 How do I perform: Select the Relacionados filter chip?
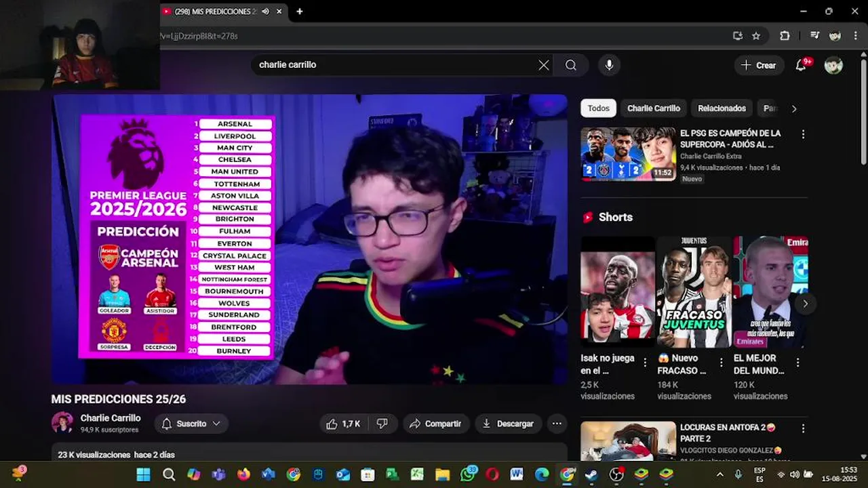point(722,108)
